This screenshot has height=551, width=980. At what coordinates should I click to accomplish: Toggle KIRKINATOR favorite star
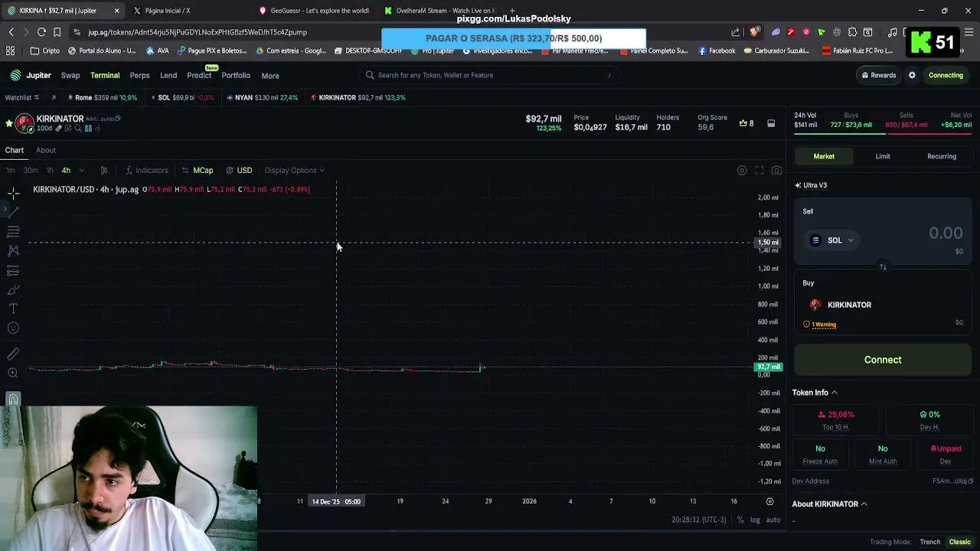tap(8, 123)
